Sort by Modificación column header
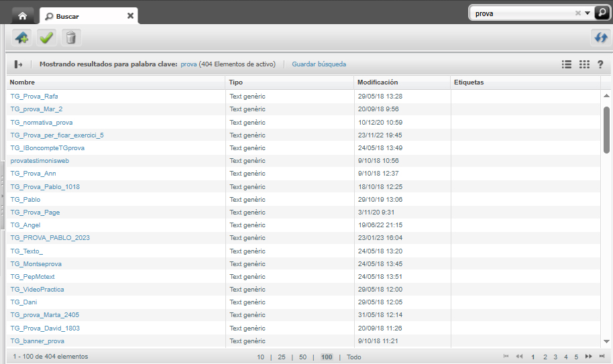The image size is (613, 364). point(378,82)
